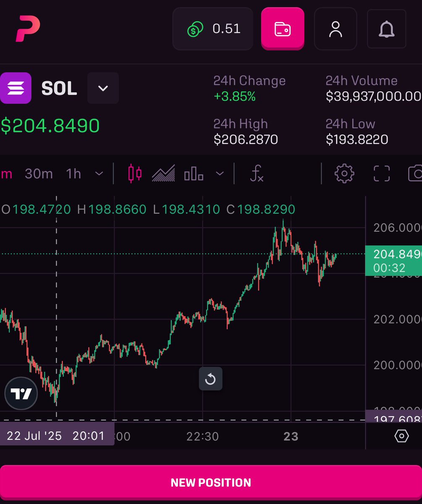The image size is (422, 504).
Task: Click the +3.85% change value
Action: pyautogui.click(x=234, y=97)
